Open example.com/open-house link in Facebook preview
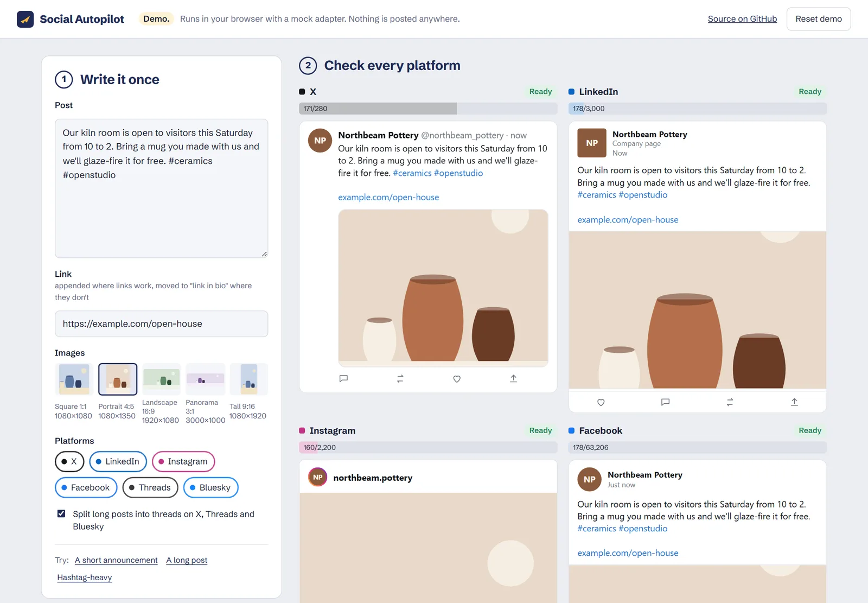Image resolution: width=868 pixels, height=603 pixels. [x=628, y=553]
